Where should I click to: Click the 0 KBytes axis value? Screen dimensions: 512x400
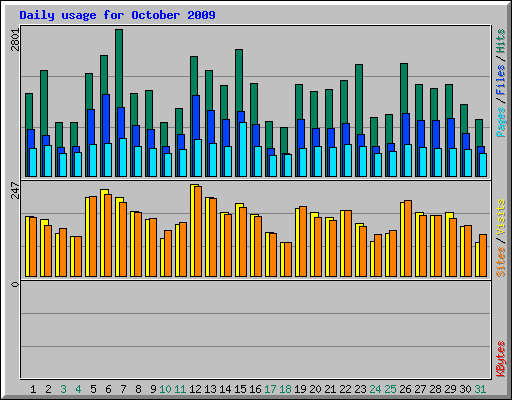point(15,284)
